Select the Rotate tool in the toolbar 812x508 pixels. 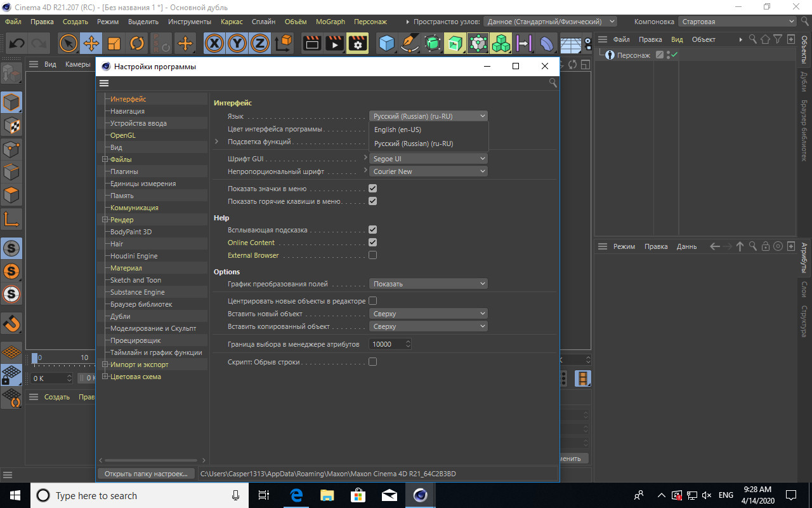click(x=137, y=44)
